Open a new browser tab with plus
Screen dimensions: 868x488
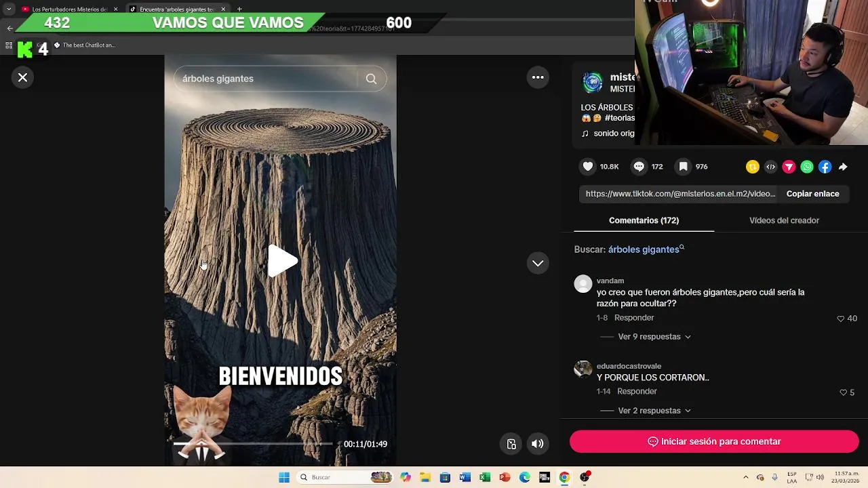[239, 9]
